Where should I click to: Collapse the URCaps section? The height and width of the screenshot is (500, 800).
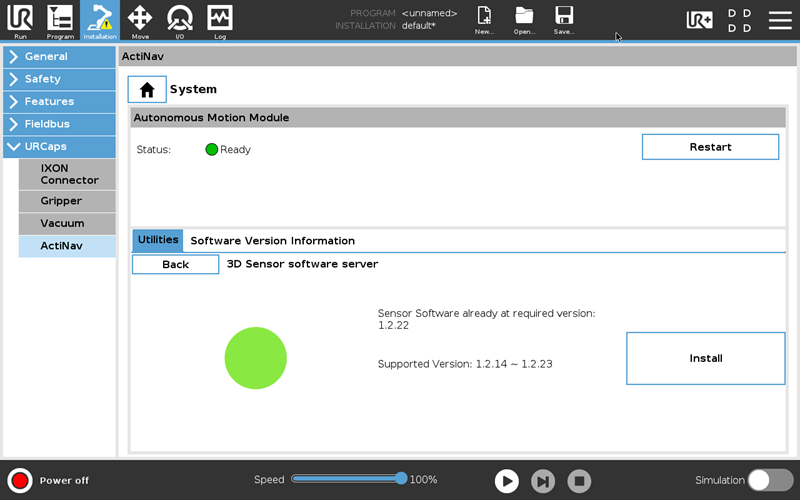59,146
